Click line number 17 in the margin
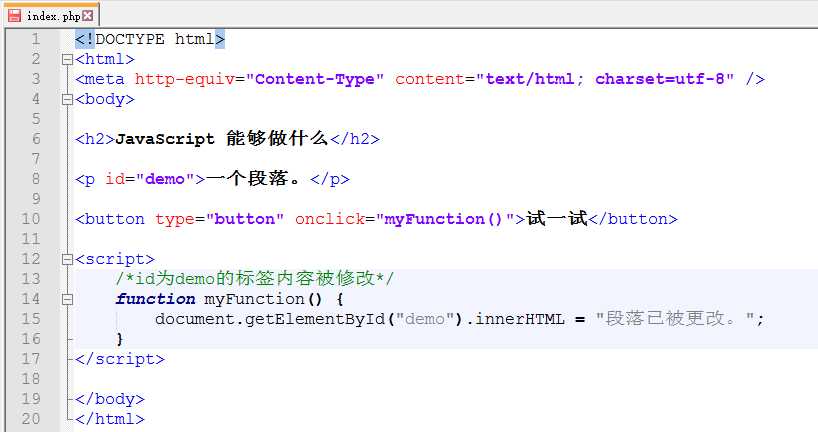The image size is (818, 432). (31, 359)
